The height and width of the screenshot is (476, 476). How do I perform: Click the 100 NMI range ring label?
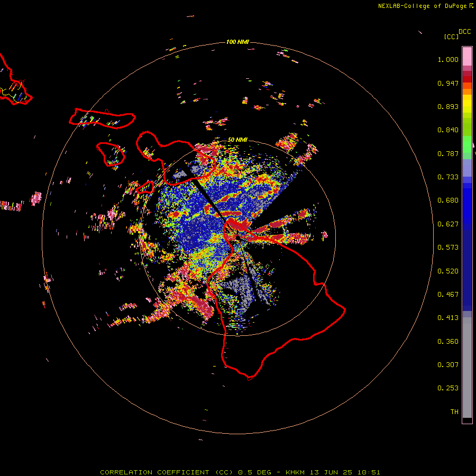tap(237, 42)
